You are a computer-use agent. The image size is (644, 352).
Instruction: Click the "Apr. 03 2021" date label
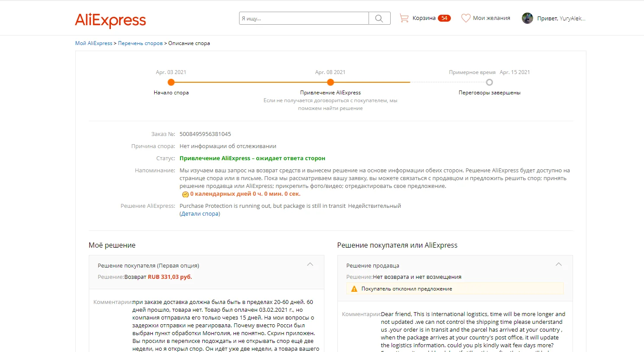[x=171, y=72]
